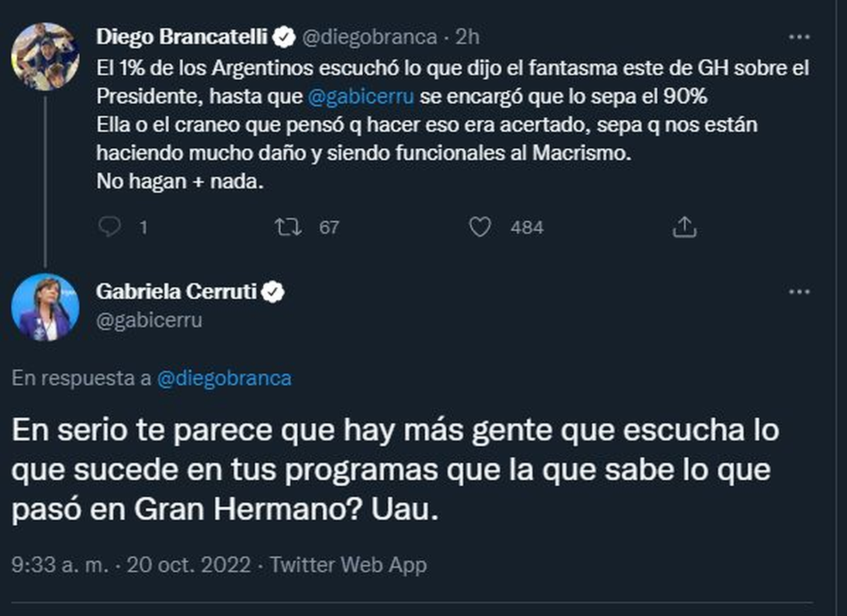Select the name Gabriela Cerruti

(174, 290)
